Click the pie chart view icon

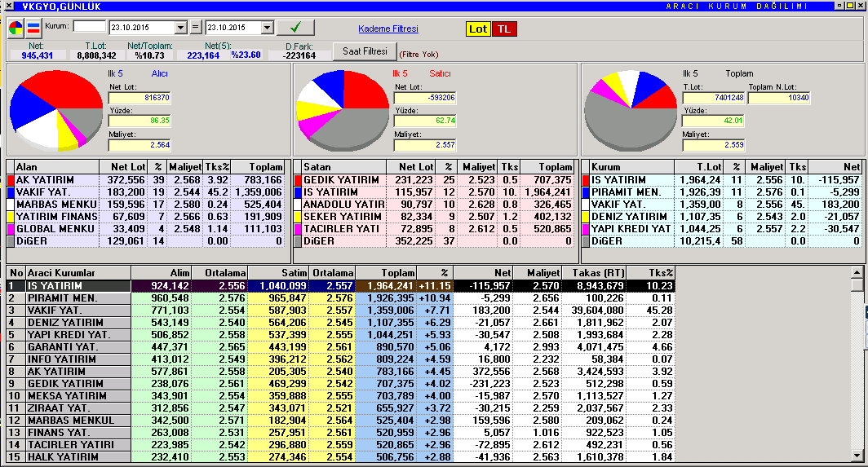point(16,29)
